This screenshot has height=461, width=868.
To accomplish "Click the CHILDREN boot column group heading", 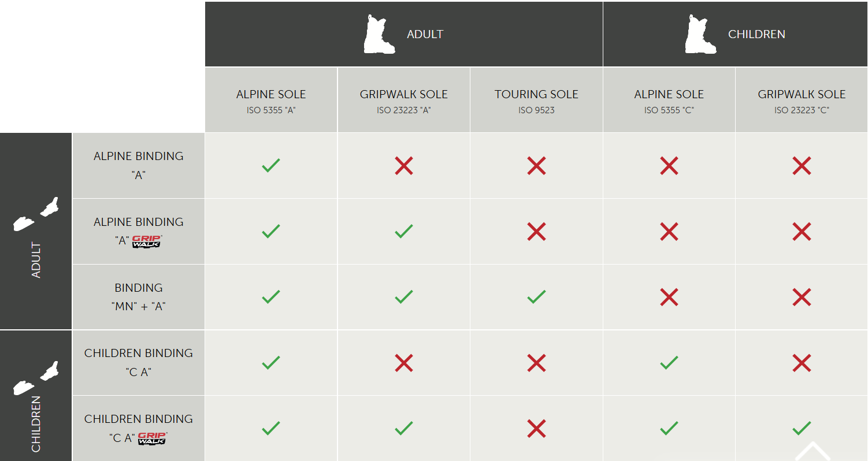I will tap(756, 35).
